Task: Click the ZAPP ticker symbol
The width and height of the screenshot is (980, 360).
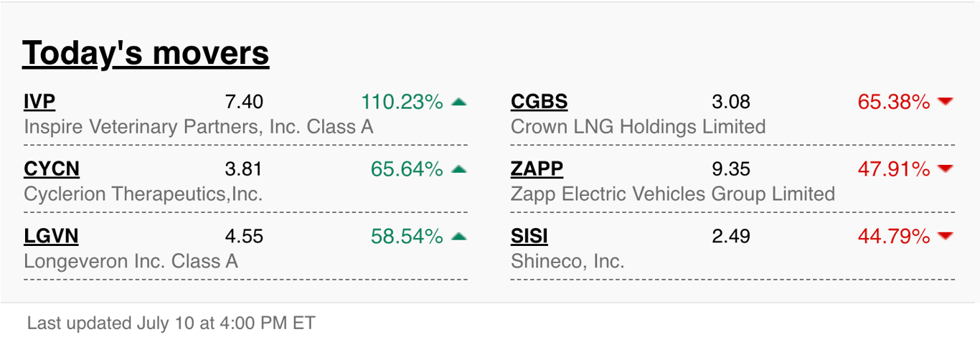Action: (x=537, y=169)
